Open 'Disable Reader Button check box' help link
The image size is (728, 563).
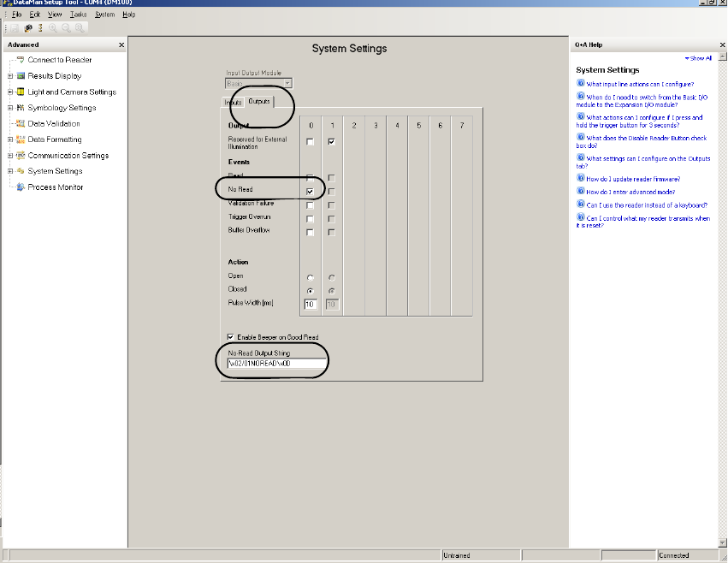(x=642, y=142)
